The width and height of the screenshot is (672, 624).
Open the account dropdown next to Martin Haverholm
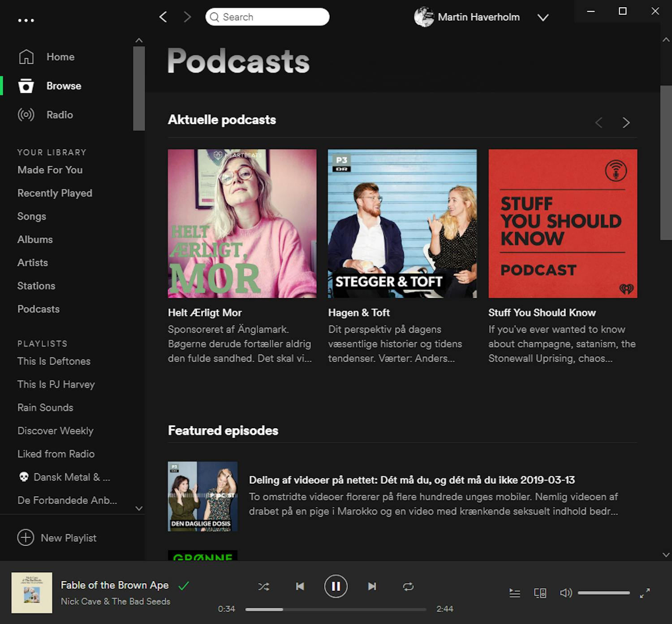pos(543,17)
